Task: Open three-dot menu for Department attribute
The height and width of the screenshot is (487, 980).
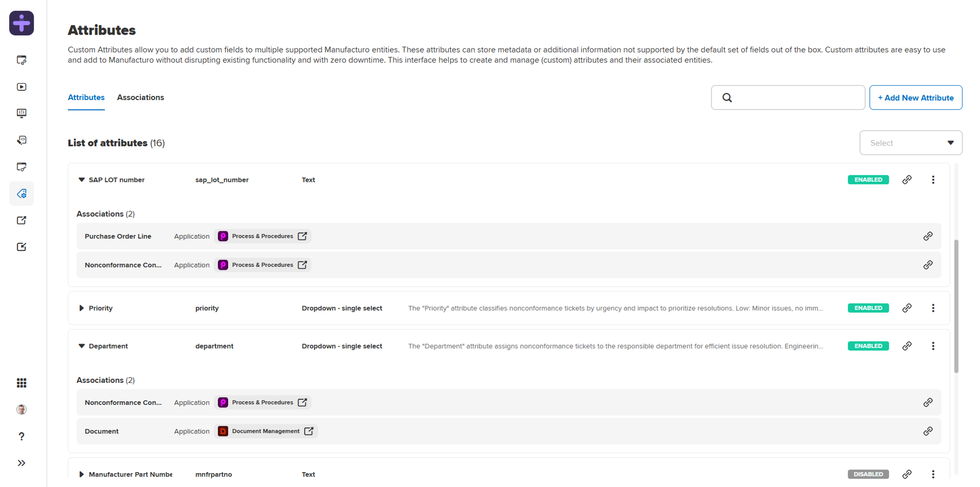Action: pos(933,346)
